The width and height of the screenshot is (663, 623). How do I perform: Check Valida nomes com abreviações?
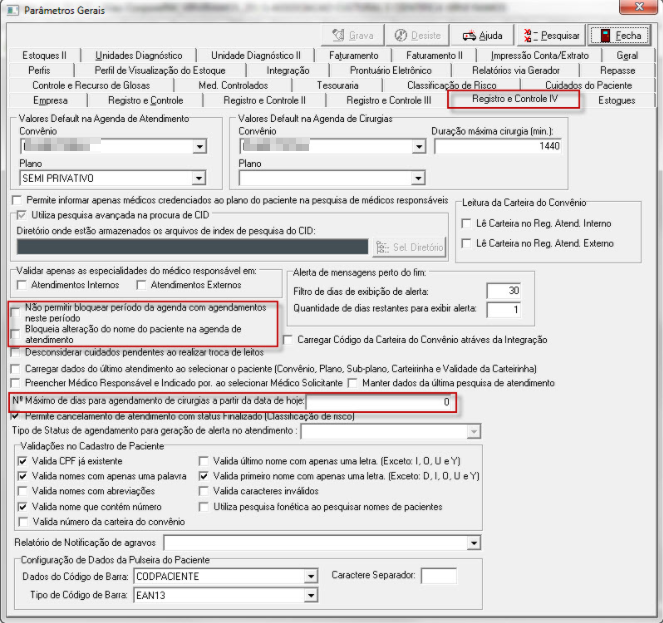pyautogui.click(x=23, y=491)
